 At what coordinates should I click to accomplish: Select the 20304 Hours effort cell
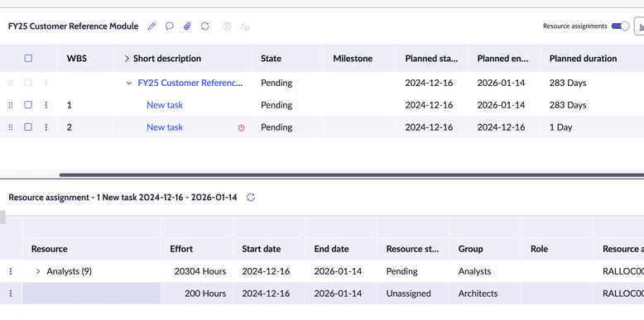point(197,271)
